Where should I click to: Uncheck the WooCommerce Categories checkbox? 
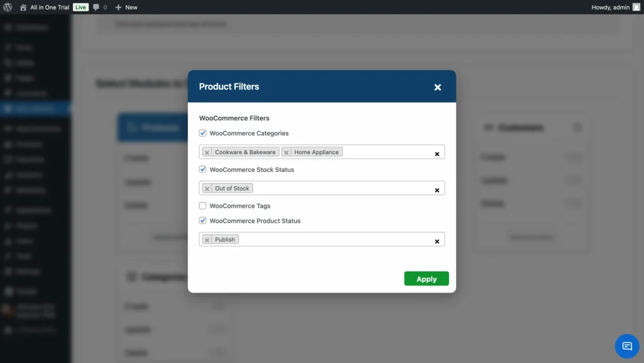[x=203, y=133]
